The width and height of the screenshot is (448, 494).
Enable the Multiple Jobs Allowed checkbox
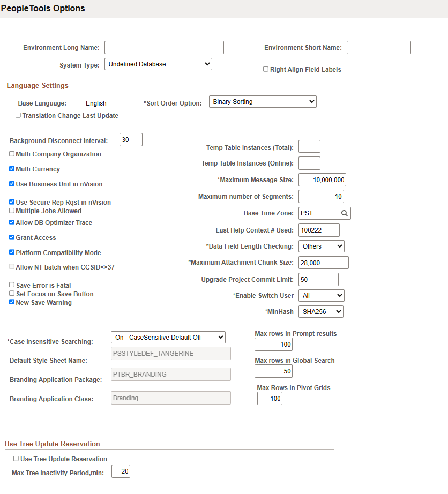coord(11,210)
